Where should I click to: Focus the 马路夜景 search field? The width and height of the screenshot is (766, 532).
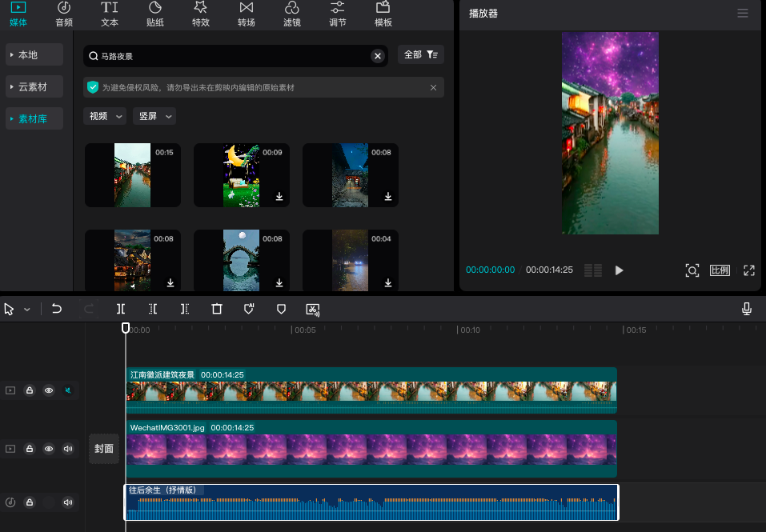(235, 56)
